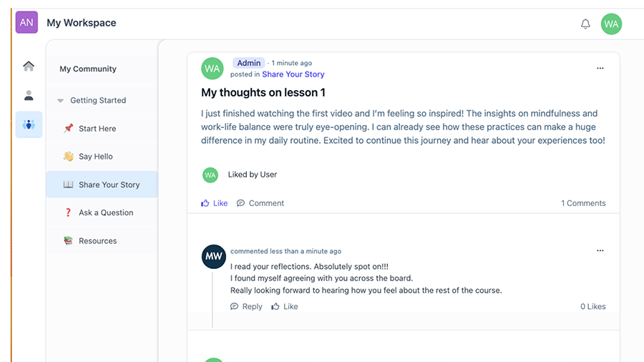This screenshot has height=362, width=644.
Task: Open comment options three-dot menu
Action: 600,250
